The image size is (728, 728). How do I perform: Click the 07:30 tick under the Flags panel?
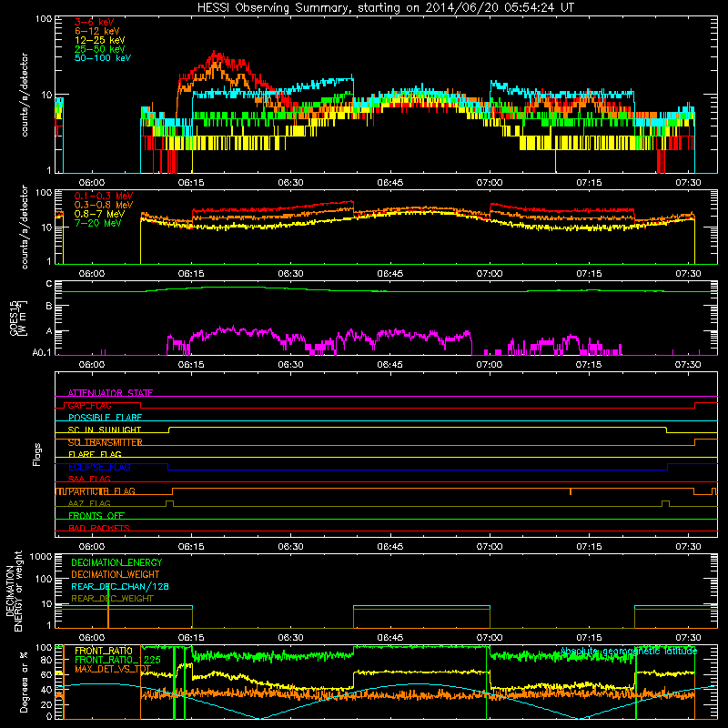[688, 547]
